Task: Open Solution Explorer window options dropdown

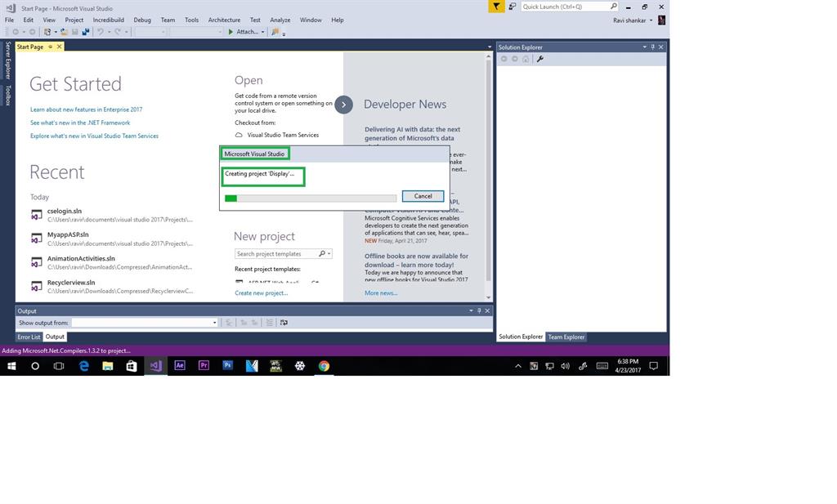Action: 644,47
